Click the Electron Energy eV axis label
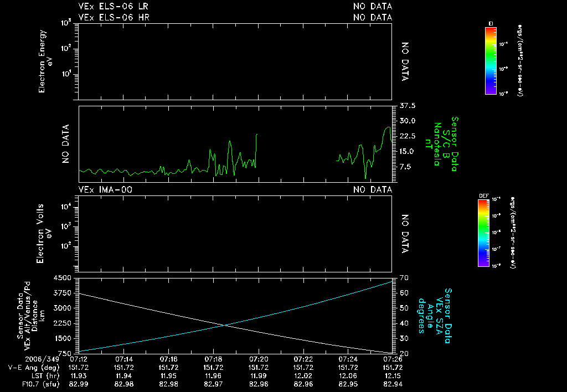Viewport: 567px width, 392px height. coord(45,61)
